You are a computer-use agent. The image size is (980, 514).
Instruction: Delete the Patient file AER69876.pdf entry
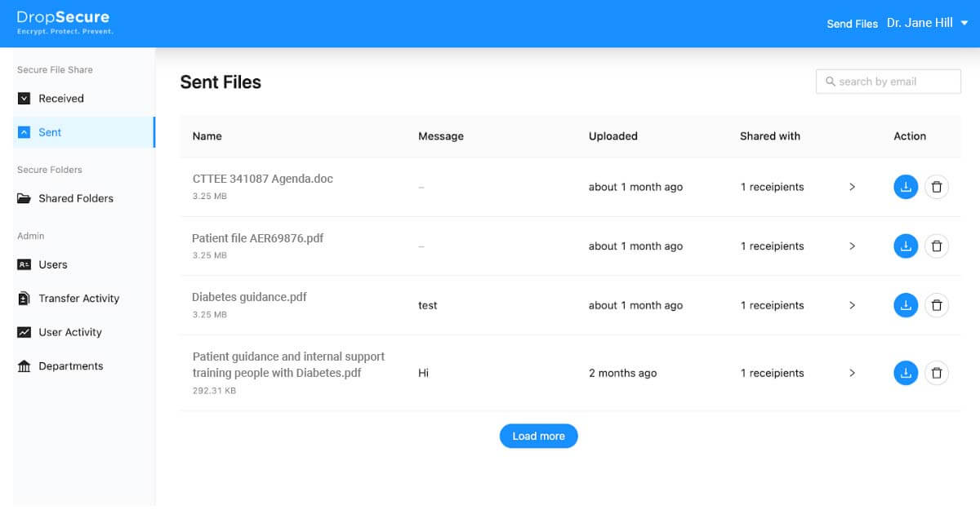tap(937, 246)
